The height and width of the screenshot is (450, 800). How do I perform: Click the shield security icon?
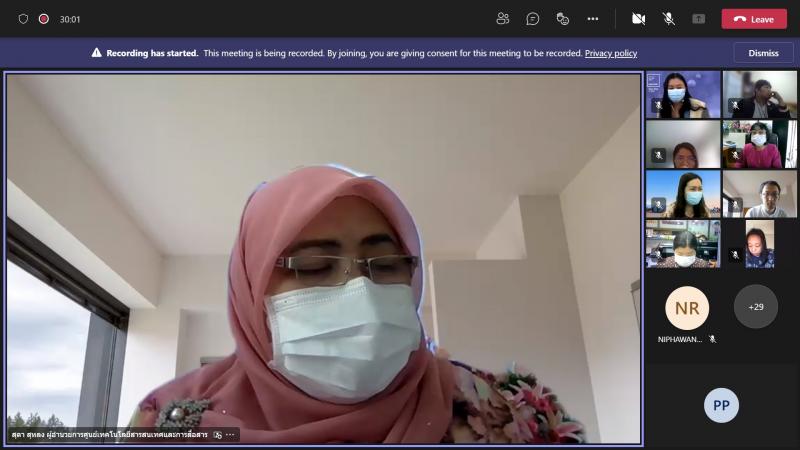coord(23,19)
